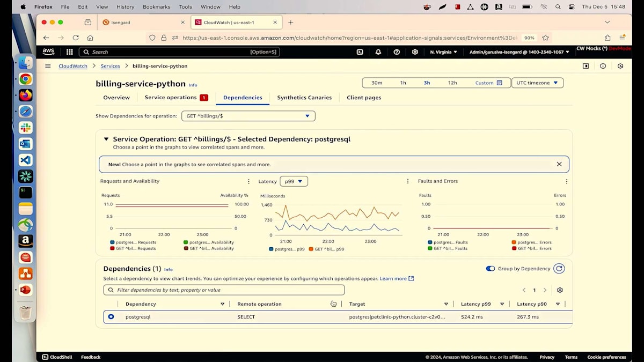The height and width of the screenshot is (362, 644).
Task: Sort by Dependency column
Action: click(223, 304)
